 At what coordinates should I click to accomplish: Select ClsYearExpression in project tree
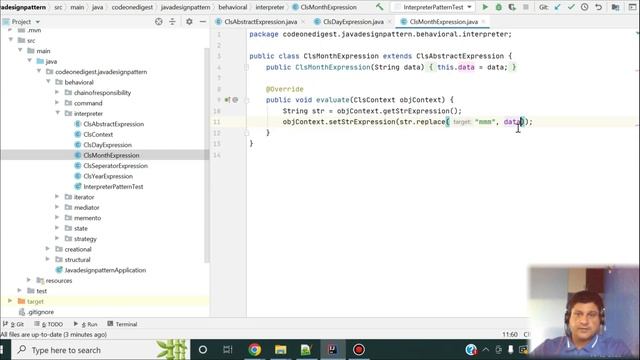click(x=108, y=176)
